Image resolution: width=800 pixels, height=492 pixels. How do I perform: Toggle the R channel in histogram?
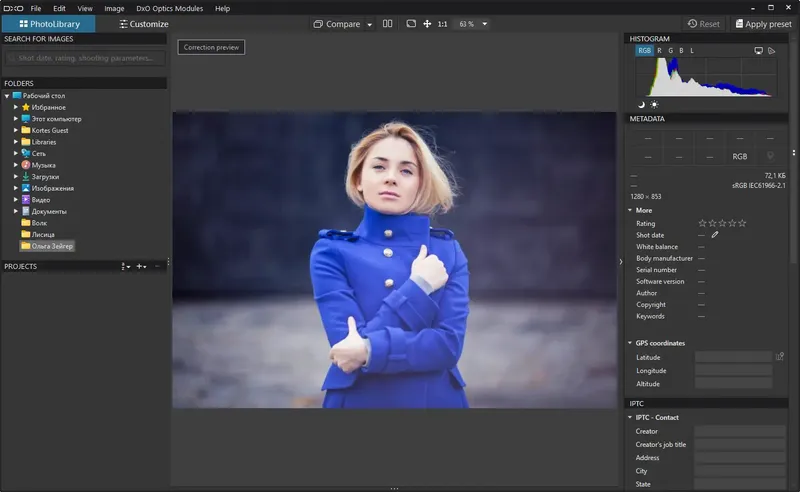coord(660,50)
